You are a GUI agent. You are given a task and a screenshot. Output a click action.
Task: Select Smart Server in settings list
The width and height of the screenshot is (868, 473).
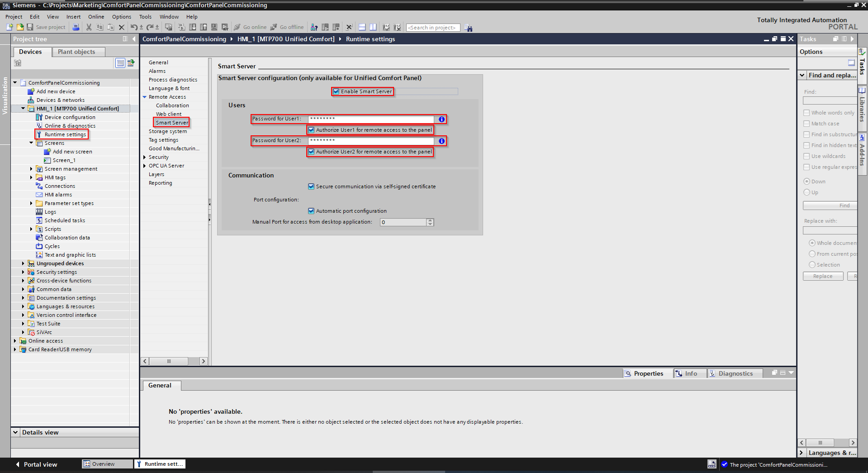click(172, 123)
